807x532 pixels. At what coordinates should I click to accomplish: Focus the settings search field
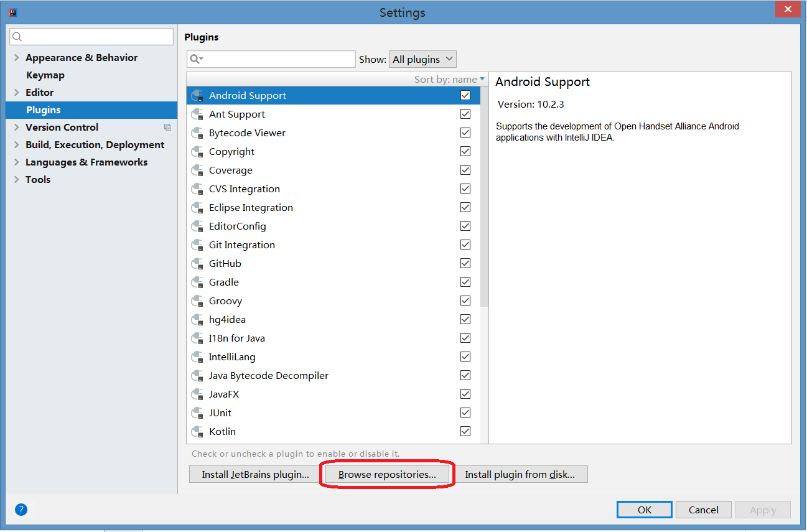click(91, 37)
